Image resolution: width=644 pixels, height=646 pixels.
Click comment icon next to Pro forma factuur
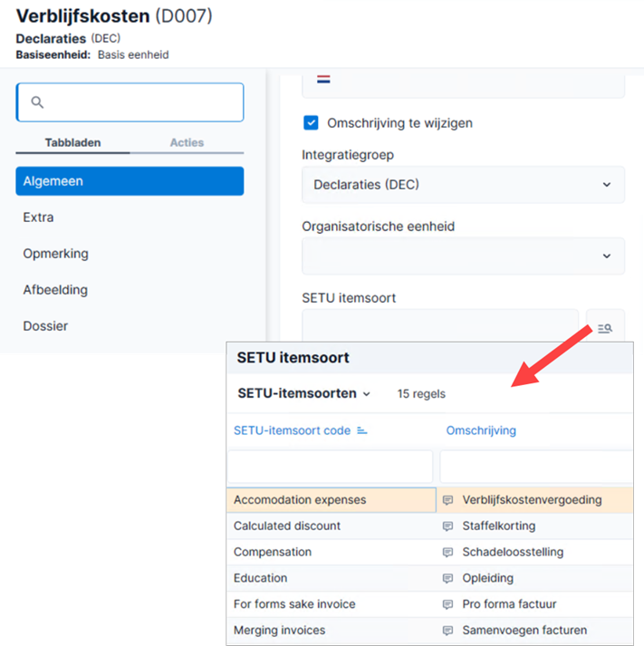coord(447,604)
